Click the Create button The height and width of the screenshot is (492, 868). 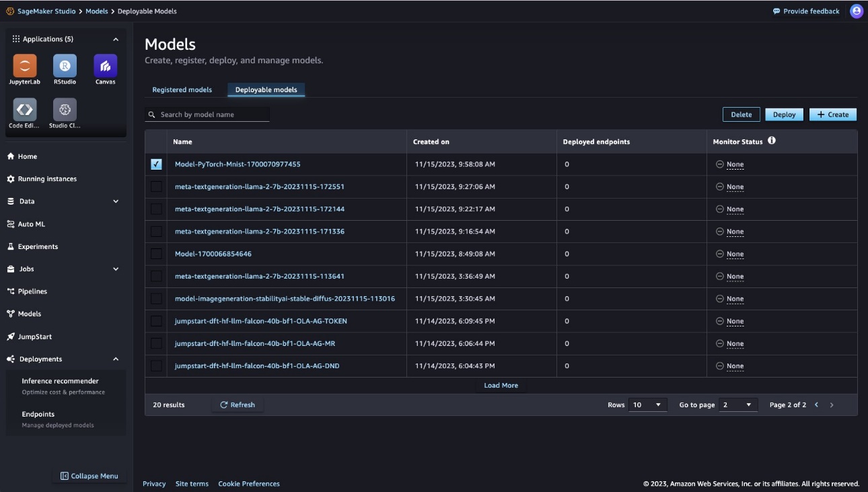(833, 114)
